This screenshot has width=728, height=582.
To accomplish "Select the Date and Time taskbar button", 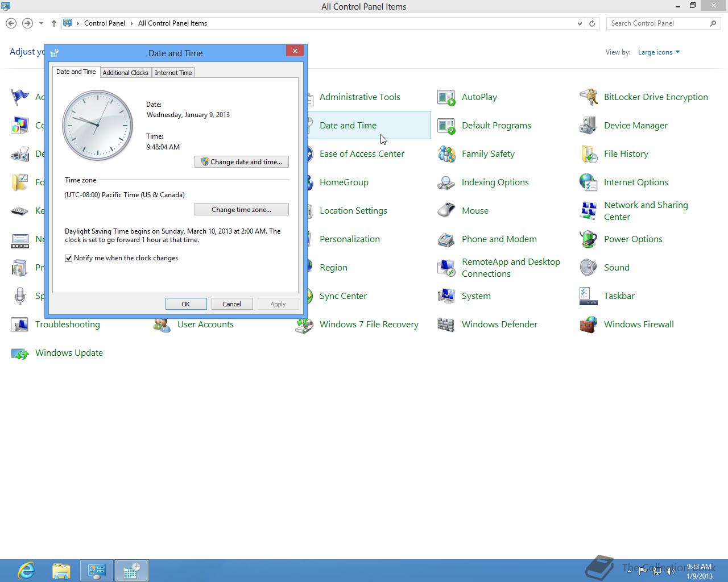I will (131, 570).
